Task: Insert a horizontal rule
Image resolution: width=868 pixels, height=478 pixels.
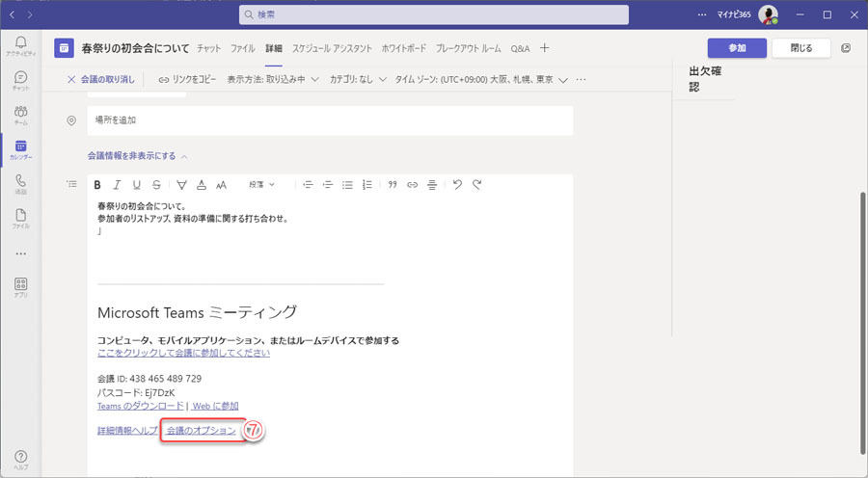Action: (432, 185)
